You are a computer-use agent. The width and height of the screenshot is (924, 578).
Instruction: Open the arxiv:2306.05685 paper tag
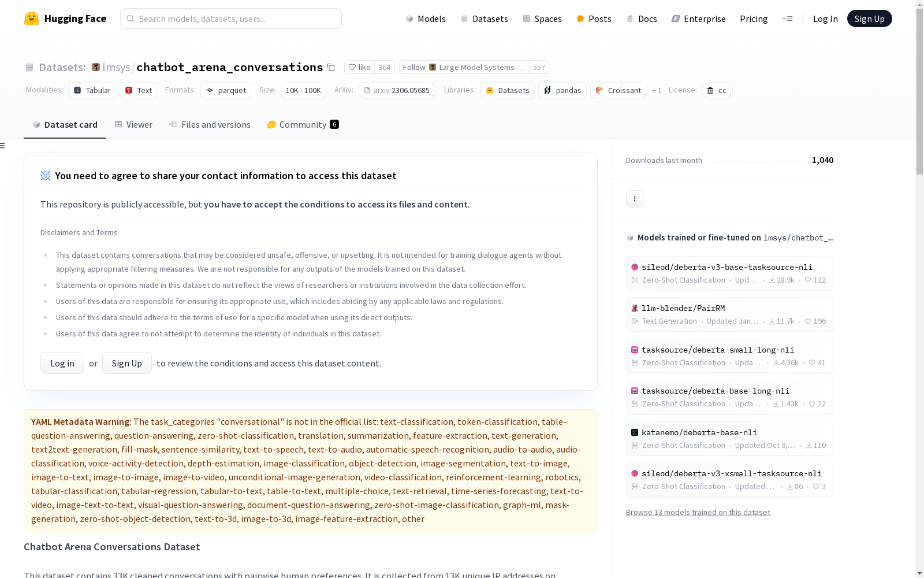tap(397, 90)
